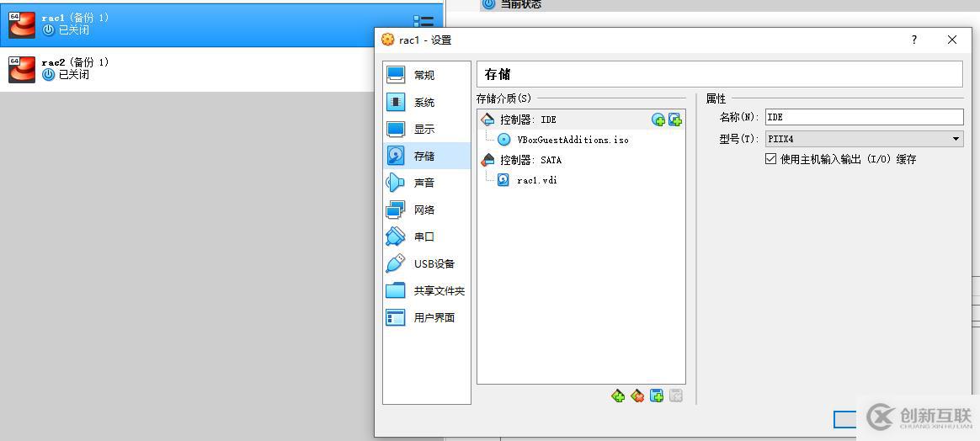The height and width of the screenshot is (441, 980).
Task: Click the IDE controller's add hard disk icon
Action: click(675, 120)
